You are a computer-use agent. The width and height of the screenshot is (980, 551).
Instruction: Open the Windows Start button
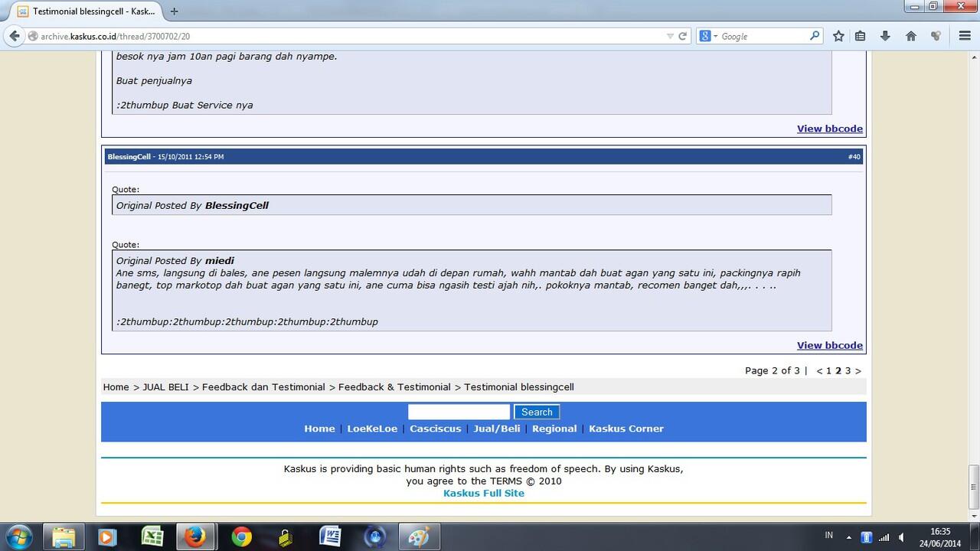[18, 537]
